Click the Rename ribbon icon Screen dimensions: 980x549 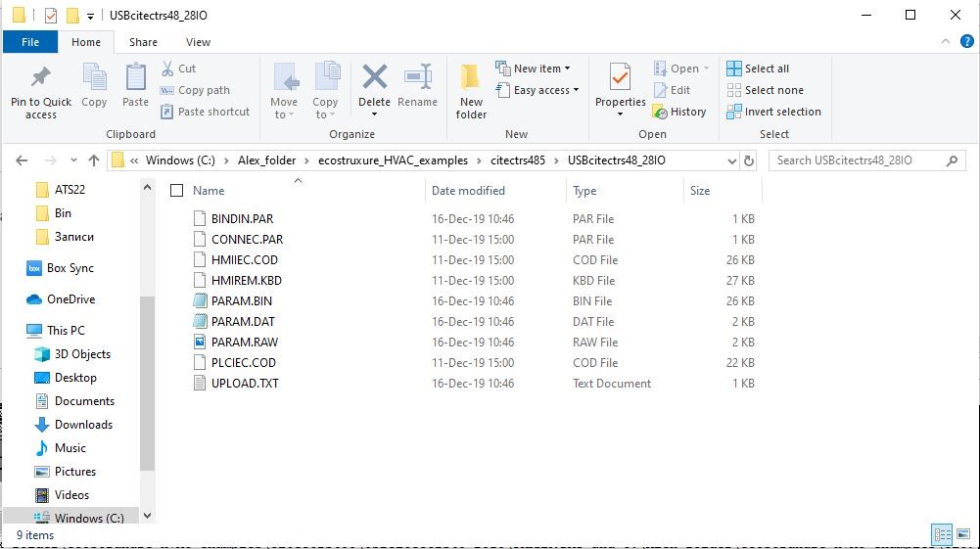[x=417, y=78]
